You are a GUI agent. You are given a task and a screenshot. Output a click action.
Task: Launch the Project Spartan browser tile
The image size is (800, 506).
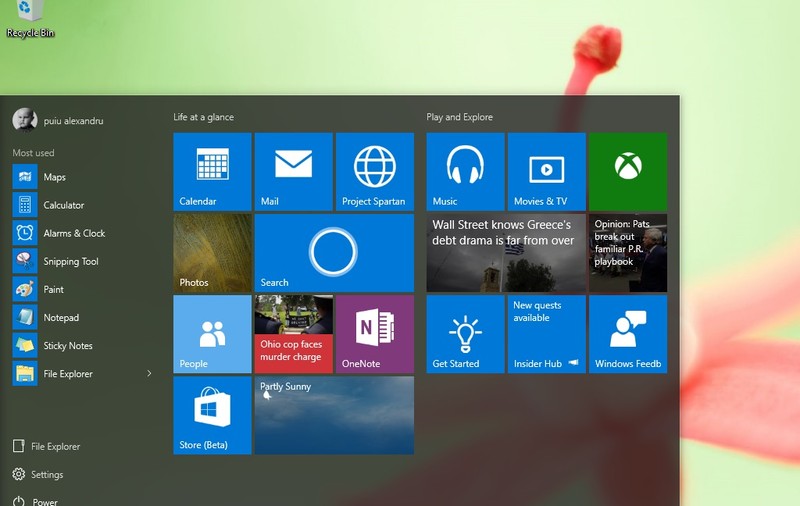pos(375,171)
